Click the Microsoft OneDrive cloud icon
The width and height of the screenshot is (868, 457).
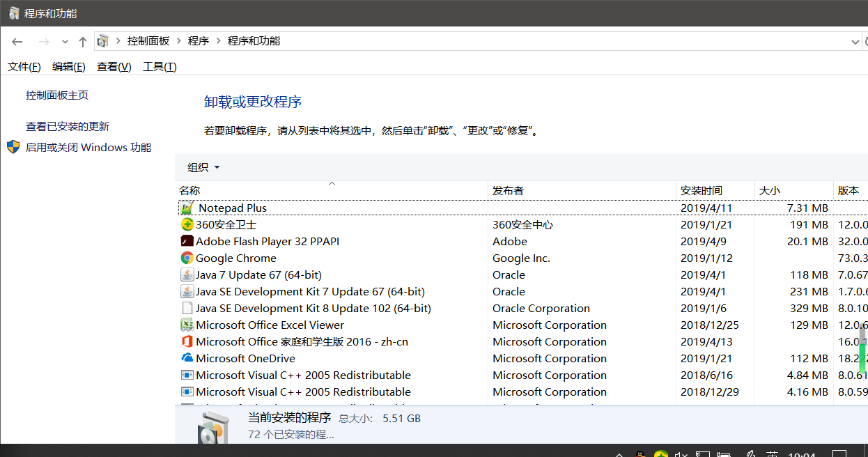coord(187,358)
